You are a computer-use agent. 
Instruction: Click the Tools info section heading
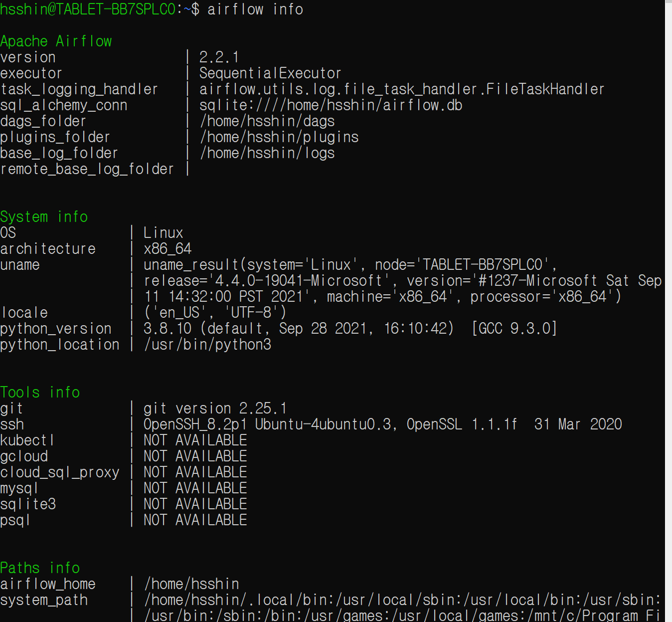point(40,393)
